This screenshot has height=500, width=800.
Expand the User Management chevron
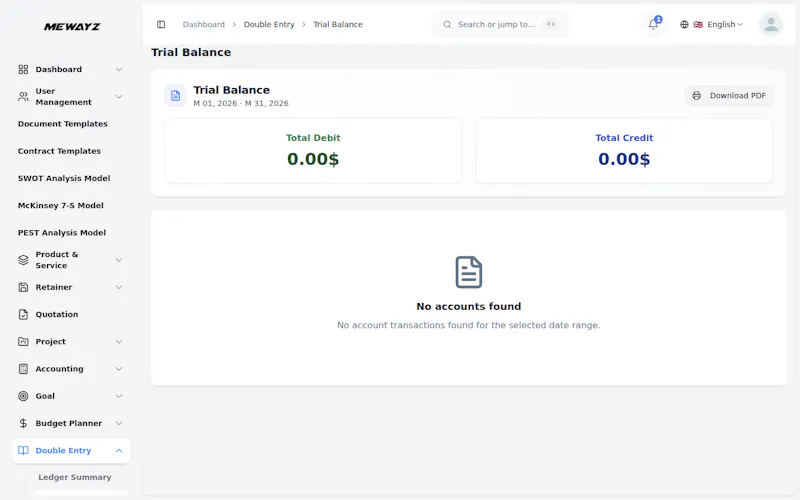(x=119, y=96)
